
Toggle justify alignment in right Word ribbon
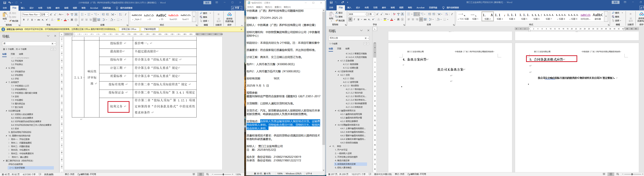pos(421,20)
